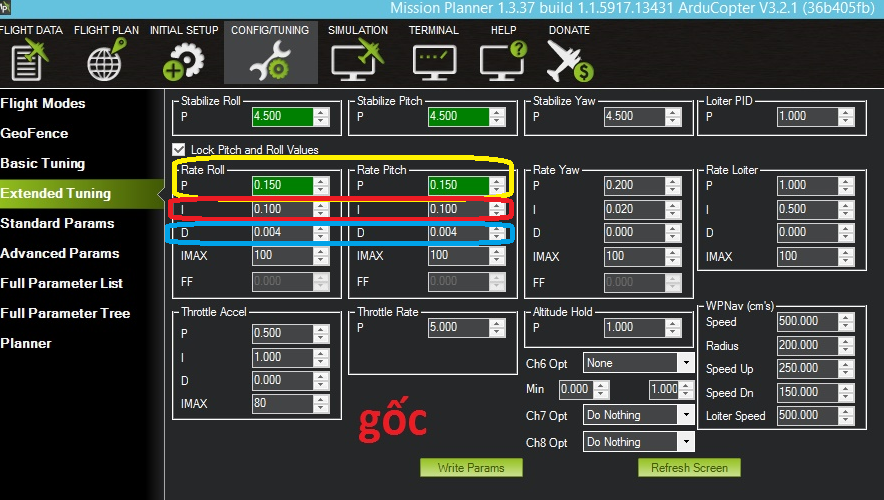This screenshot has height=500, width=884.
Task: Adjust Rate Loiter IMAX spinner arrows
Action: (846, 256)
